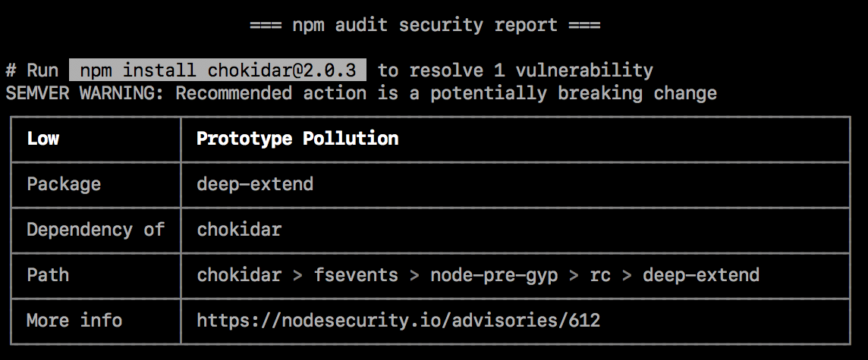Click the nodesecurity.io advisories URL
868x360 pixels.
pyautogui.click(x=398, y=320)
